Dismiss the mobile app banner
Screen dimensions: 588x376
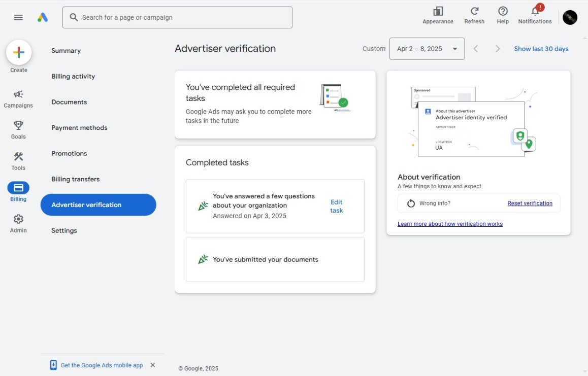pos(153,365)
